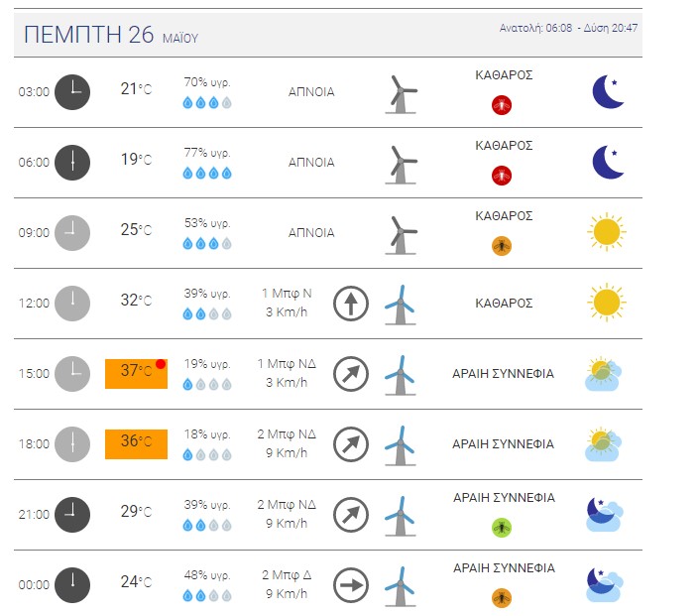Click the orange 37°C temperature box
The height and width of the screenshot is (616, 700).
coord(136,373)
